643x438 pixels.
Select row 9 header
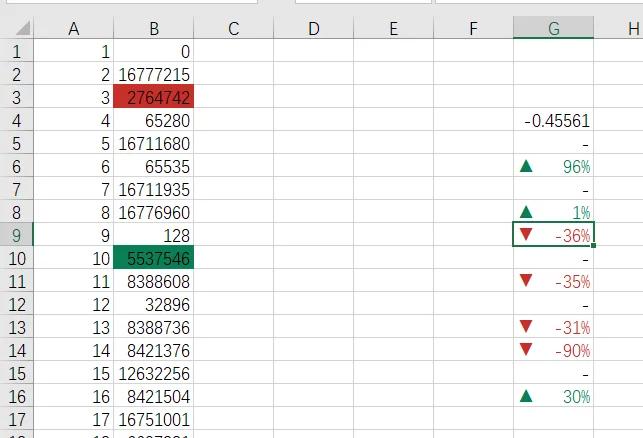coord(16,235)
